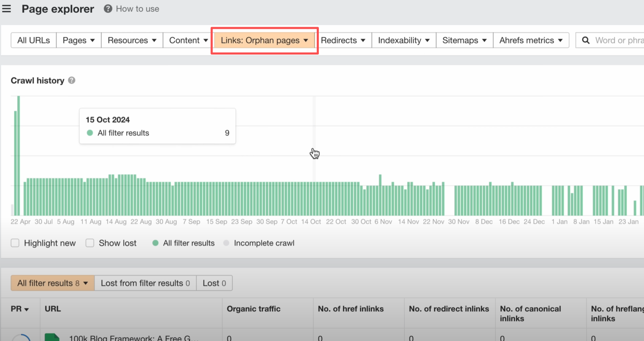Open the Links: Orphan pages dropdown
644x341 pixels.
coord(264,40)
